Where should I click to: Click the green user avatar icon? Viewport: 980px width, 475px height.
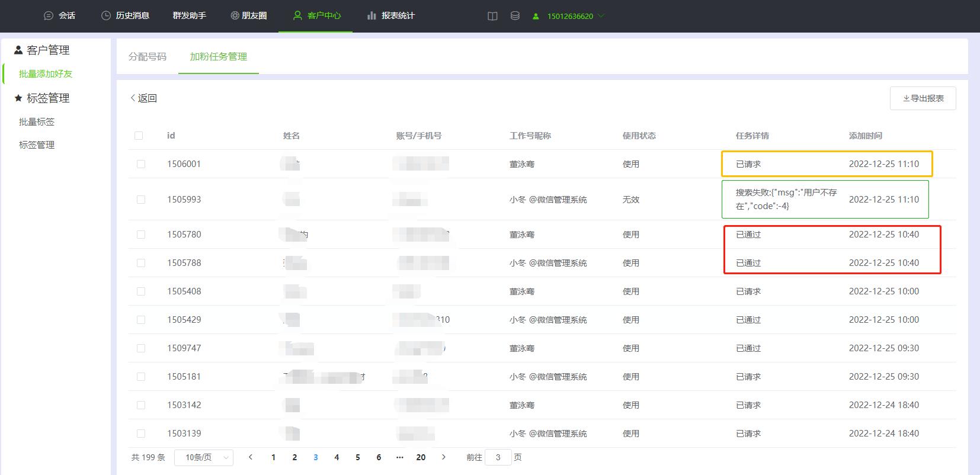(536, 17)
